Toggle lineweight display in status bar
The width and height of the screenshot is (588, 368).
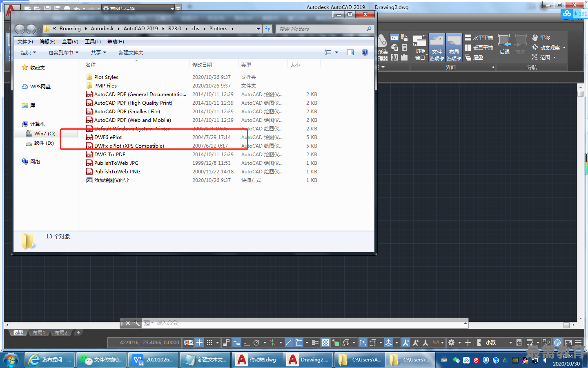click(x=315, y=343)
